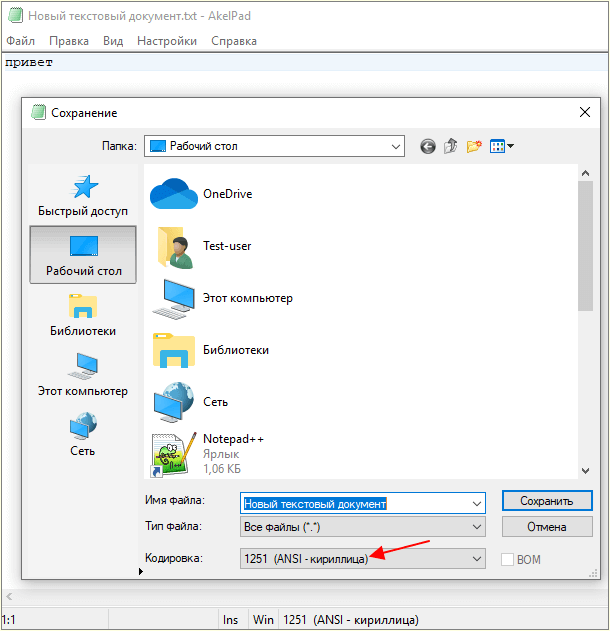
Task: Go up one folder level icon
Action: (x=451, y=146)
